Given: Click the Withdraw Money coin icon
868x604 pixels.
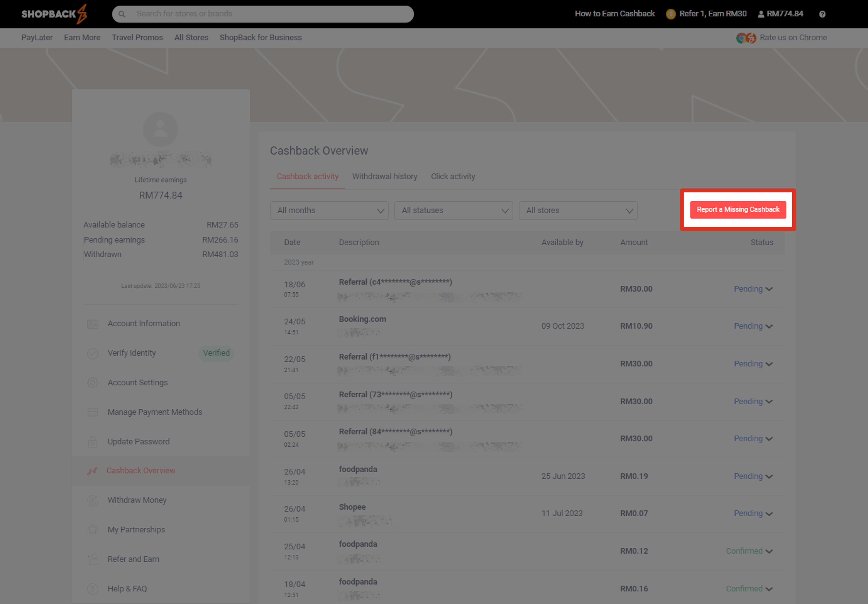Looking at the screenshot, I should coord(93,500).
